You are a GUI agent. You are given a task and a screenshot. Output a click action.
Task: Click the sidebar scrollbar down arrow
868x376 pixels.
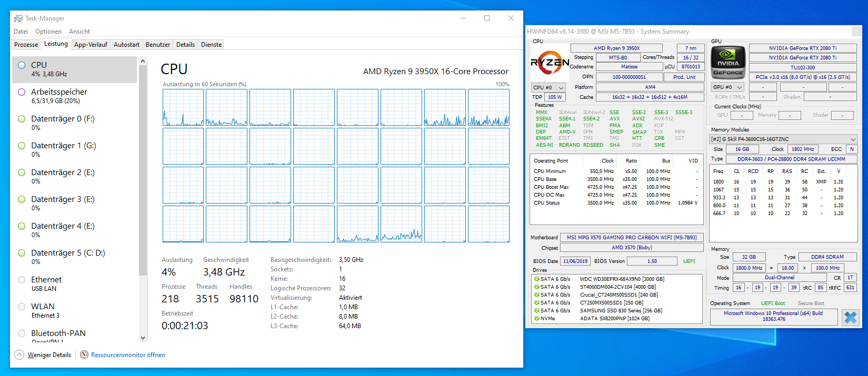coord(143,338)
